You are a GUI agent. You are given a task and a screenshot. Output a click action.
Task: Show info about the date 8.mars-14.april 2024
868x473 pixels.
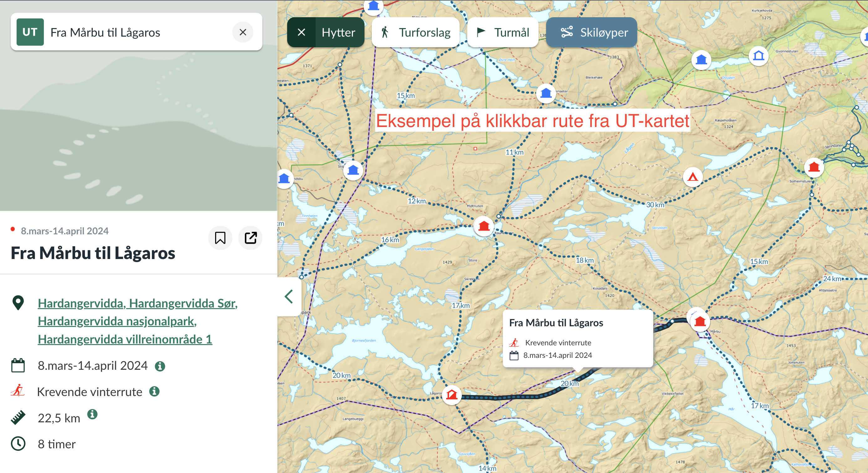point(160,366)
